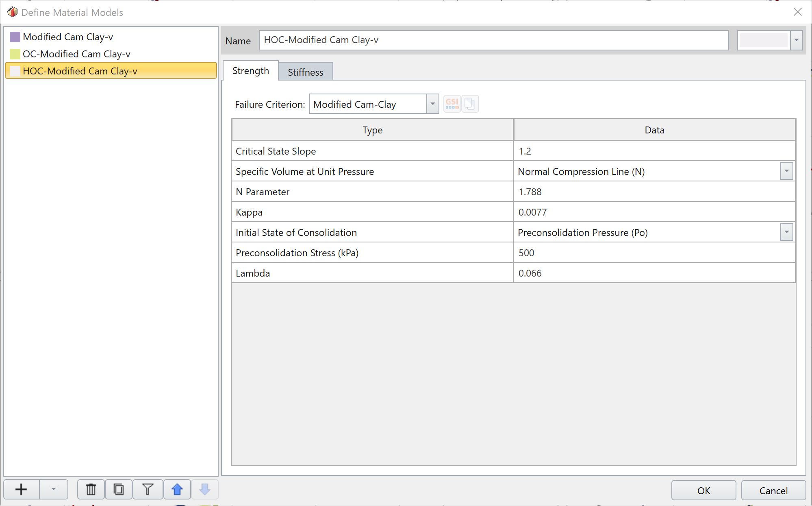
Task: Switch to the Stiffness tab
Action: (x=305, y=72)
